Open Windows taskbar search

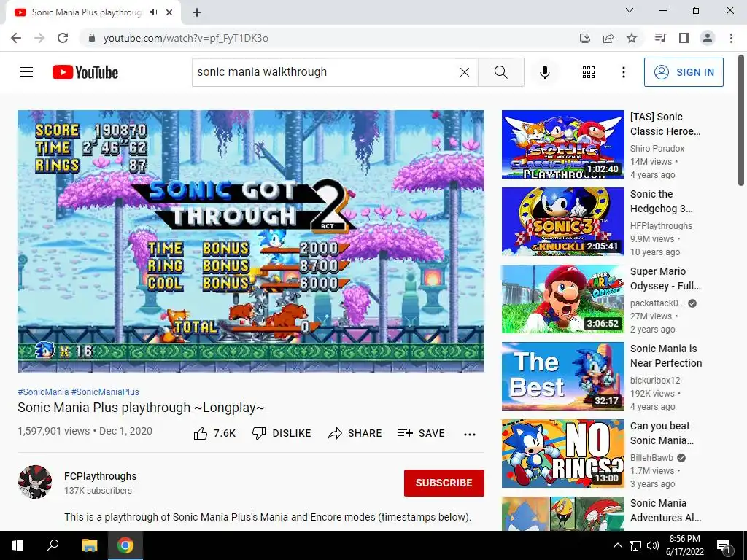(53, 545)
